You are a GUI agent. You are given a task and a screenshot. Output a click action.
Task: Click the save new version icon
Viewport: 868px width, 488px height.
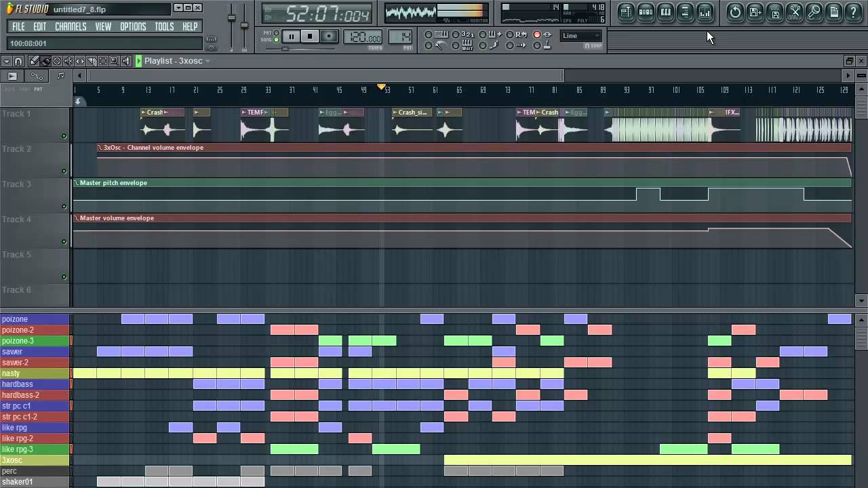point(755,12)
